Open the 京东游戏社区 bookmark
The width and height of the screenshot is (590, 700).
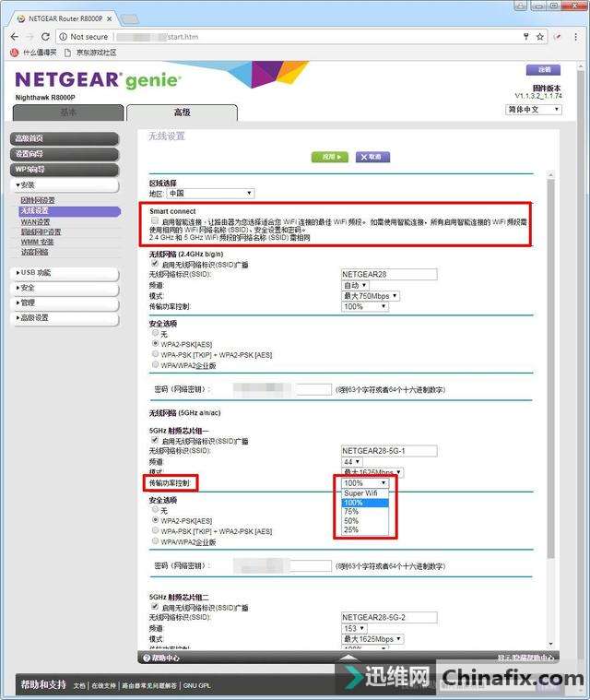90,53
